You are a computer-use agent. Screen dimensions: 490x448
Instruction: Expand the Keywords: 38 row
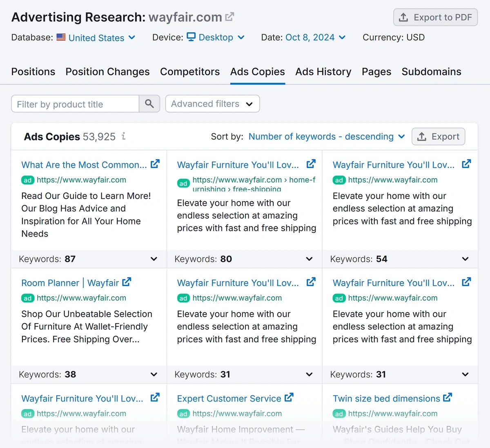pos(89,375)
